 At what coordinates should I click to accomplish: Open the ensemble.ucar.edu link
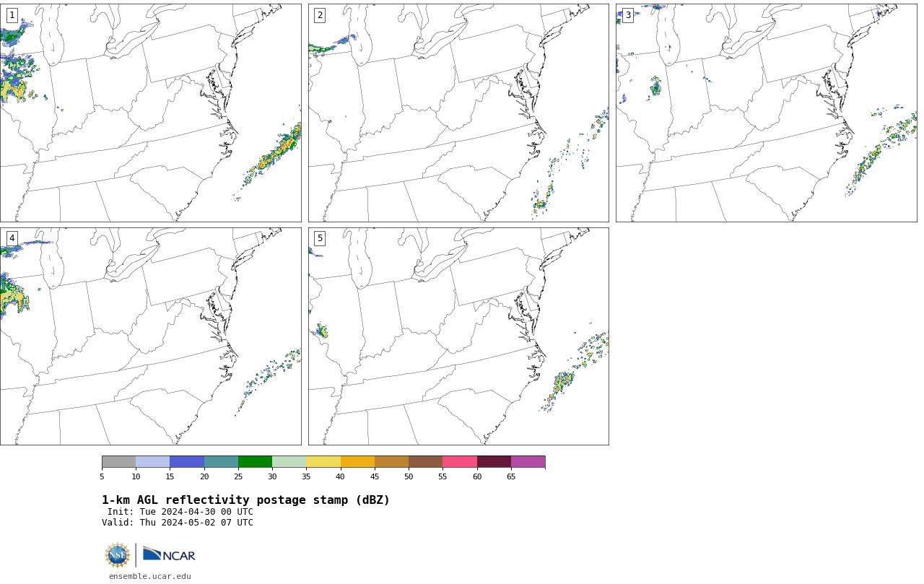coord(150,576)
